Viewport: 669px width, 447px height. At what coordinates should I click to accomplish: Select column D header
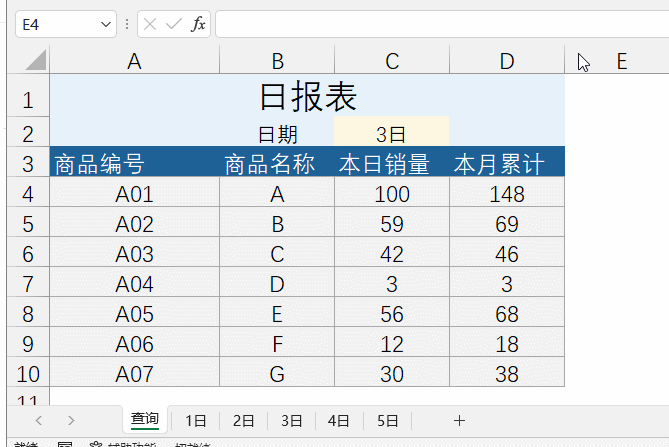tap(507, 61)
